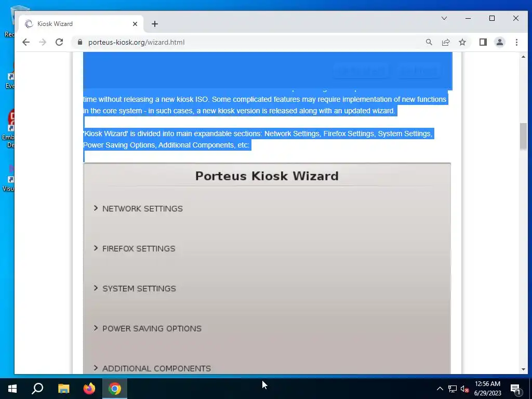This screenshot has width=532, height=399.
Task: Reload the Kiosk Wizard page
Action: 59,42
